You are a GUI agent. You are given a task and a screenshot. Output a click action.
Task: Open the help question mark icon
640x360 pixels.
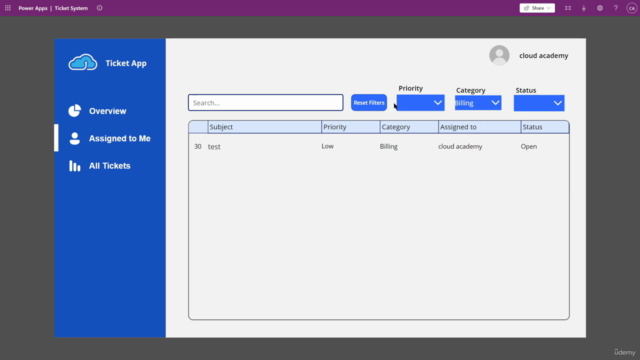(x=616, y=8)
